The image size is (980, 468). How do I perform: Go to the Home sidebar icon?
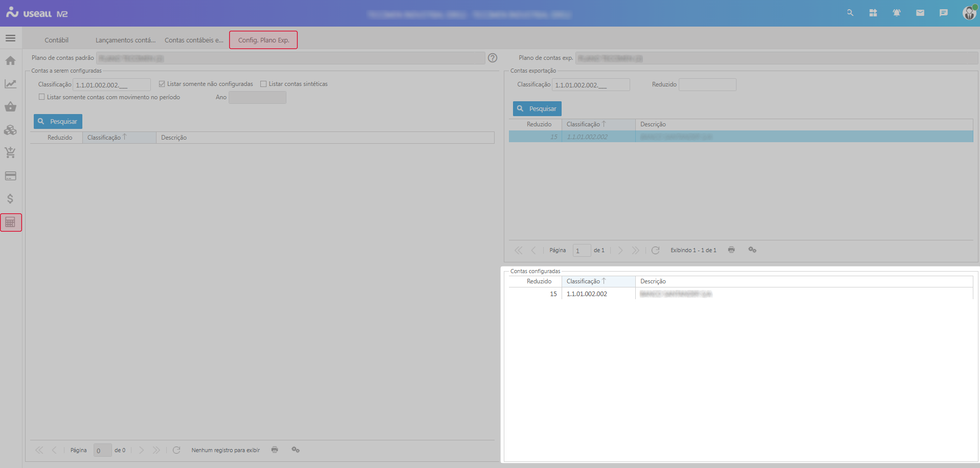10,61
